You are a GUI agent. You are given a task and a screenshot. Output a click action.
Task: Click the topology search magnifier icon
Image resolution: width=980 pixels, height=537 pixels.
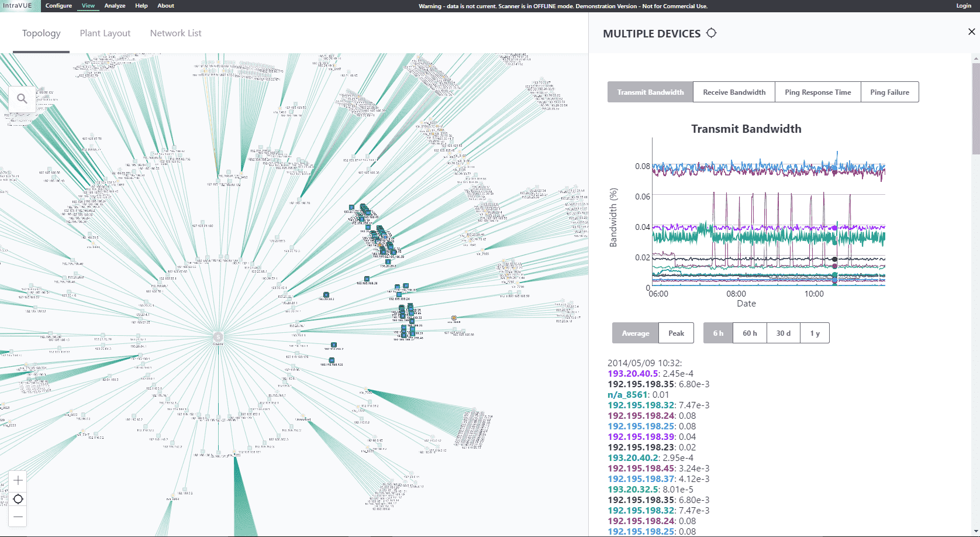coord(22,99)
